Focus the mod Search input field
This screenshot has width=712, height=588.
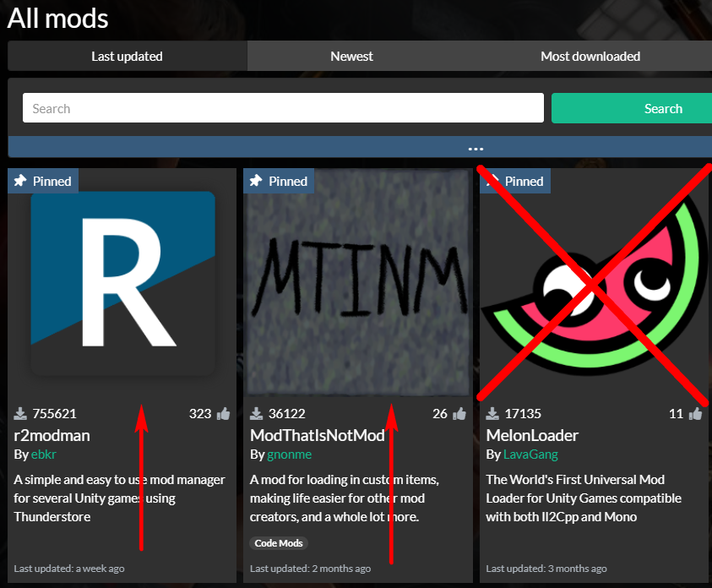click(x=283, y=108)
